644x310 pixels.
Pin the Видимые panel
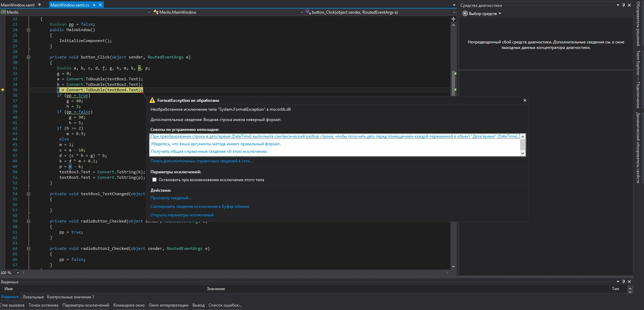[x=624, y=282]
